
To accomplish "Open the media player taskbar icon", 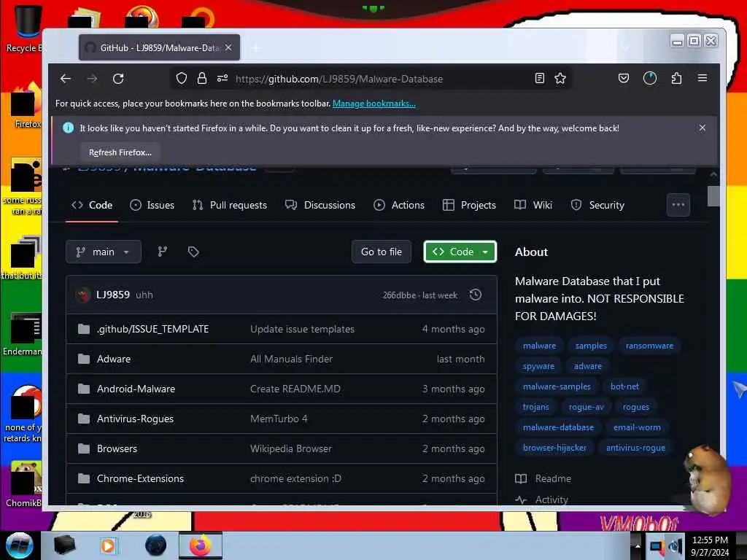I will pos(108,545).
